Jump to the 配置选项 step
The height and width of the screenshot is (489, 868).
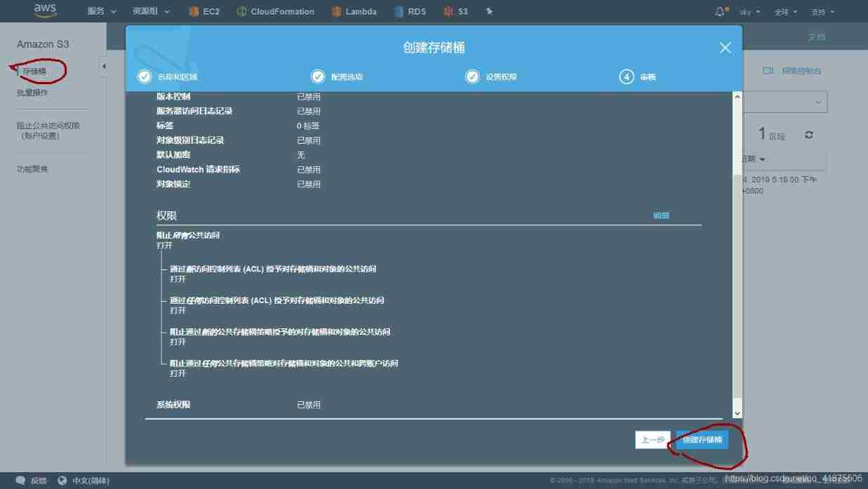click(338, 77)
